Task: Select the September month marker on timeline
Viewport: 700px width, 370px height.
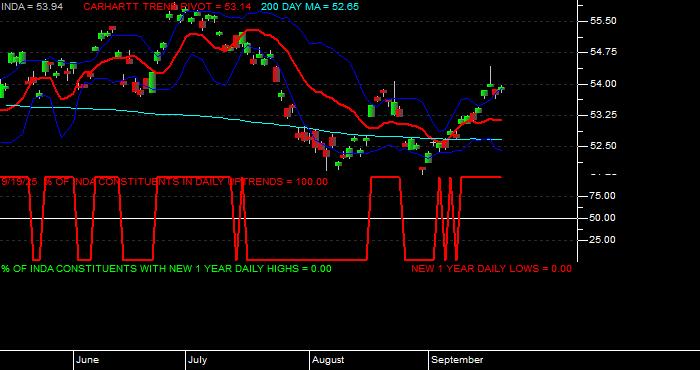Action: (x=457, y=360)
